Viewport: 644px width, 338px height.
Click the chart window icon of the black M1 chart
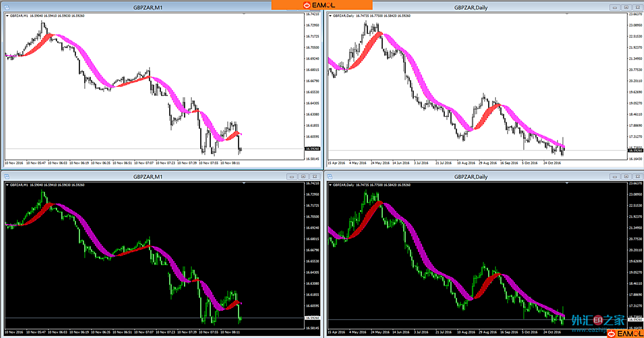(7, 177)
